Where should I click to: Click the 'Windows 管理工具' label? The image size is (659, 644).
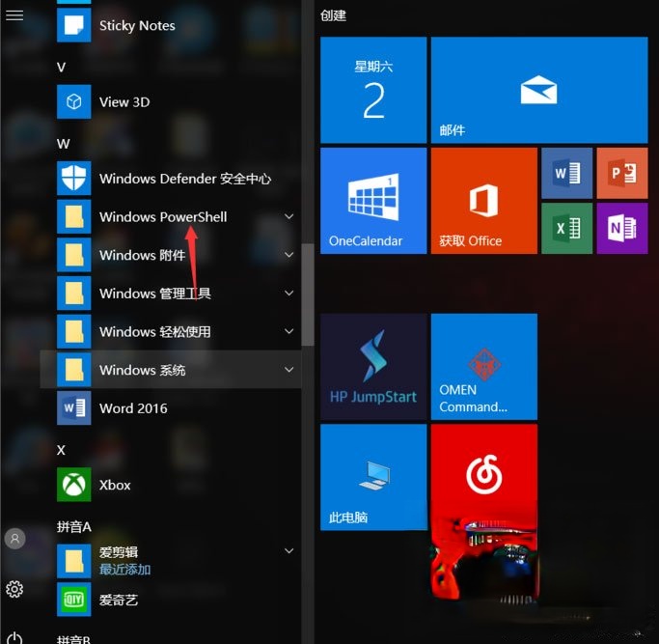(155, 294)
